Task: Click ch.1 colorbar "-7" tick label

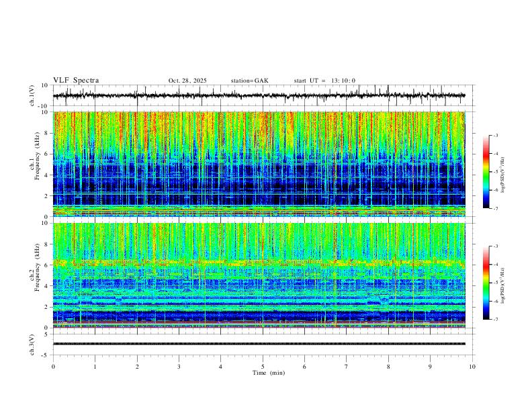Action: point(496,208)
